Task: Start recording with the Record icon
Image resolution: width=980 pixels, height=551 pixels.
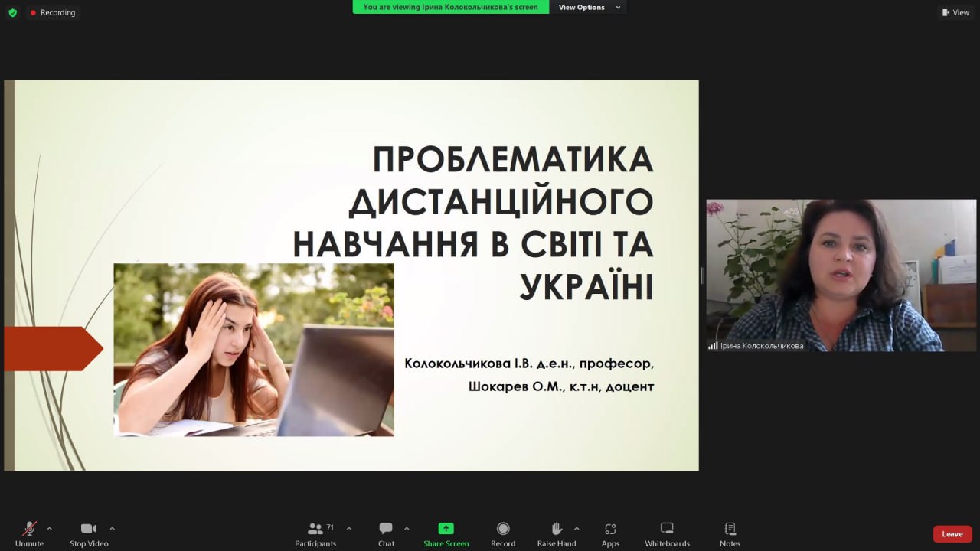Action: point(503,529)
